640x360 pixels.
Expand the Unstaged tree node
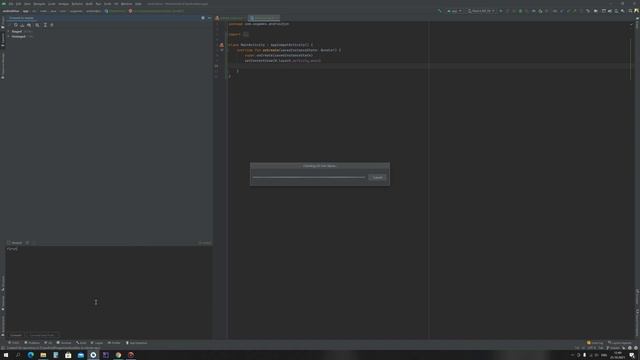(x=9, y=36)
